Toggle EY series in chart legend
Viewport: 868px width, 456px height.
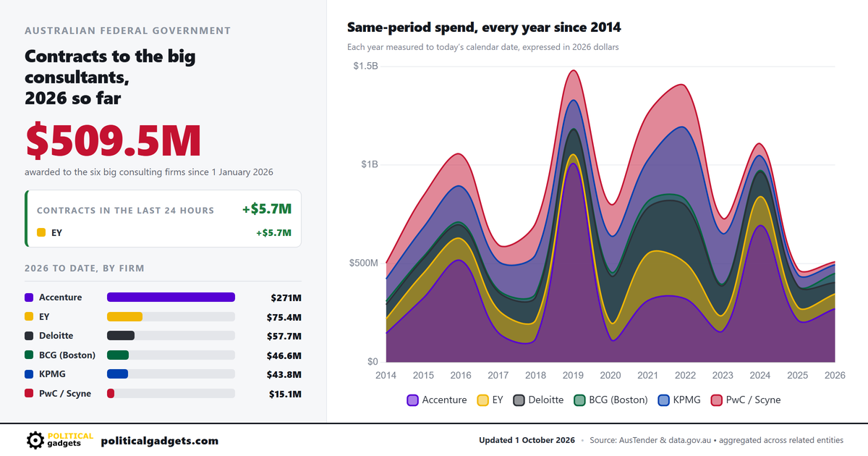click(490, 400)
